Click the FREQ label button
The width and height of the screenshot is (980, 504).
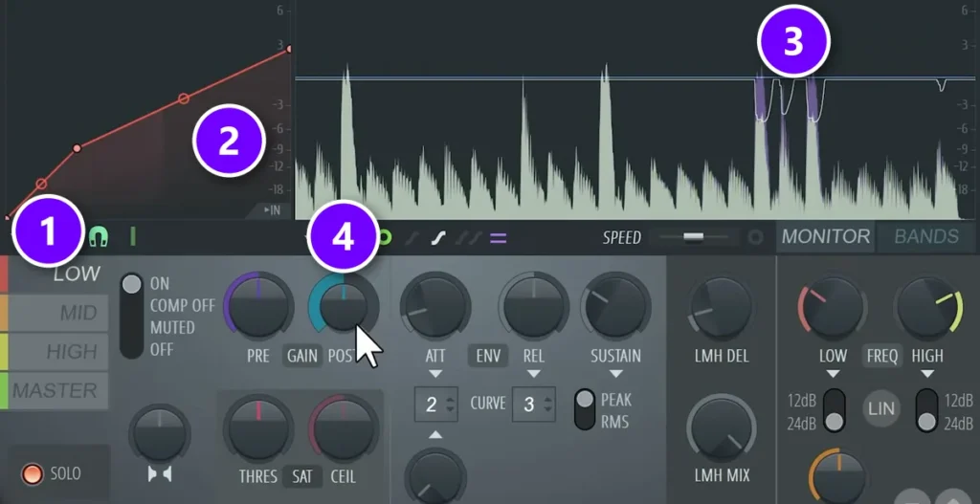pos(881,356)
